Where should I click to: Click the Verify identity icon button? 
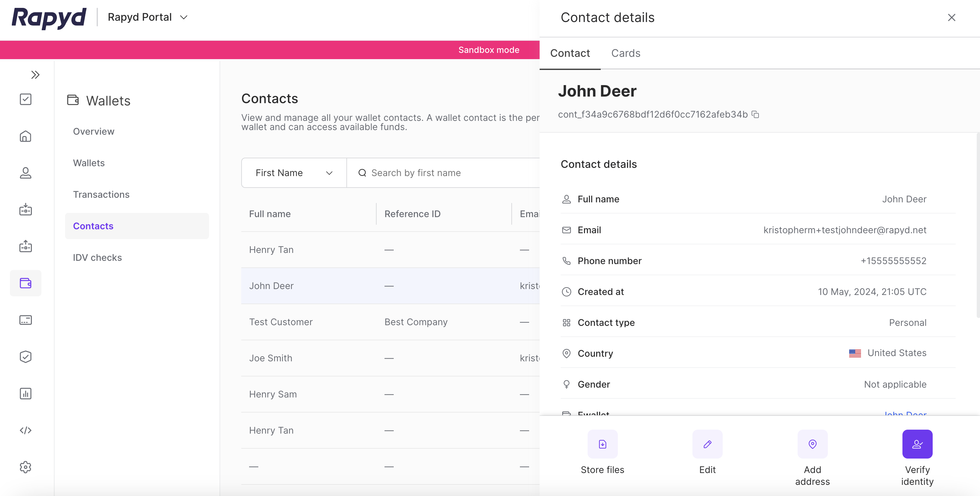coord(917,444)
